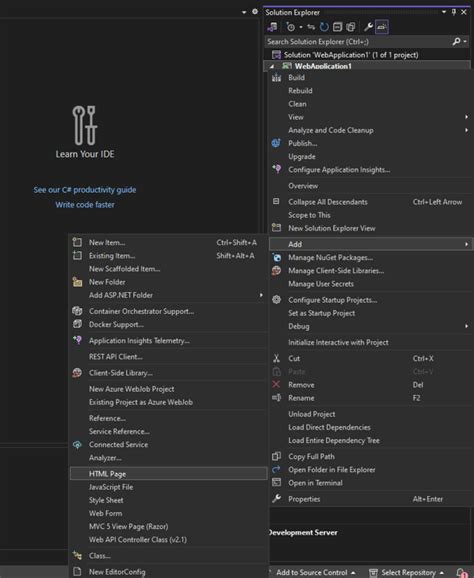Choose Manage NuGet Packages from context menu
Image resolution: width=474 pixels, height=578 pixels.
pos(371,258)
